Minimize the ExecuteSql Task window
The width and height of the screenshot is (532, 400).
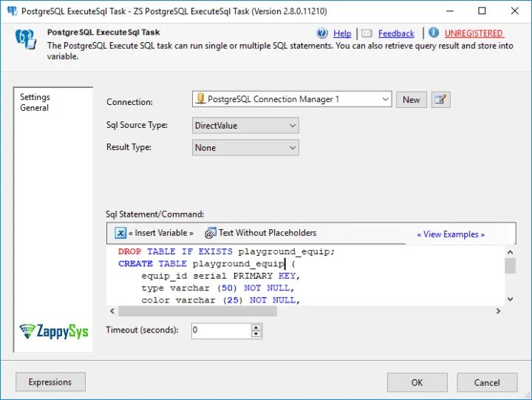point(450,11)
